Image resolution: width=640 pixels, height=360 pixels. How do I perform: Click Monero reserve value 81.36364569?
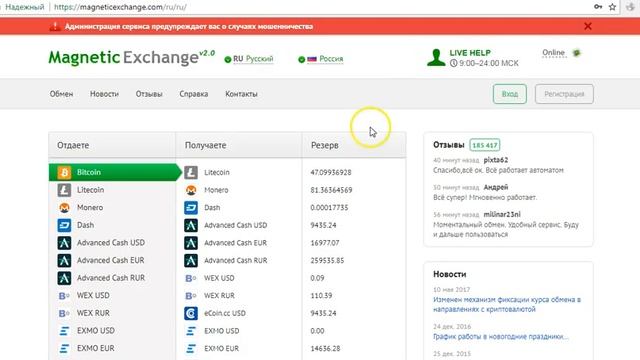[x=331, y=190]
